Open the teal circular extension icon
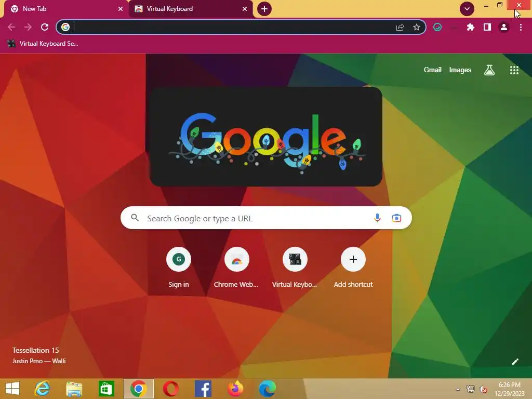The height and width of the screenshot is (399, 532). 437,27
